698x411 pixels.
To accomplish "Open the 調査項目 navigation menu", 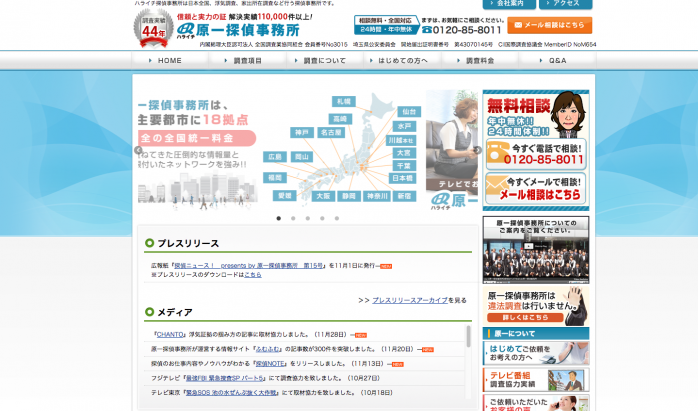I will 248,61.
